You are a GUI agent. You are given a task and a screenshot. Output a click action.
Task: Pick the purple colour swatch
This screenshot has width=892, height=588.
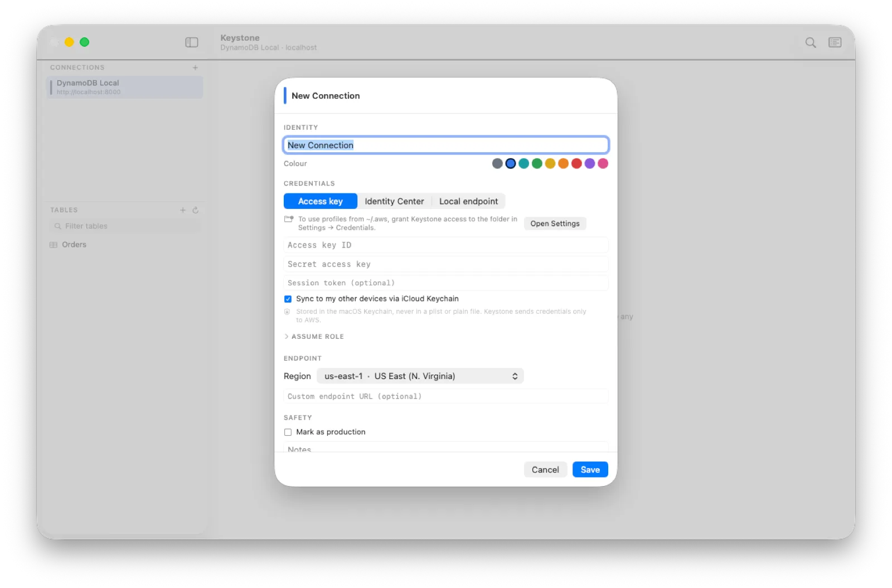coord(590,163)
